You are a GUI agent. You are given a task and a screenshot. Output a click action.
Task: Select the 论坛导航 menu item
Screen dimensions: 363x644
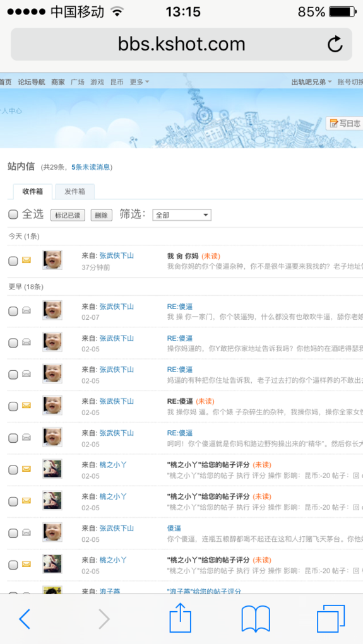[32, 82]
